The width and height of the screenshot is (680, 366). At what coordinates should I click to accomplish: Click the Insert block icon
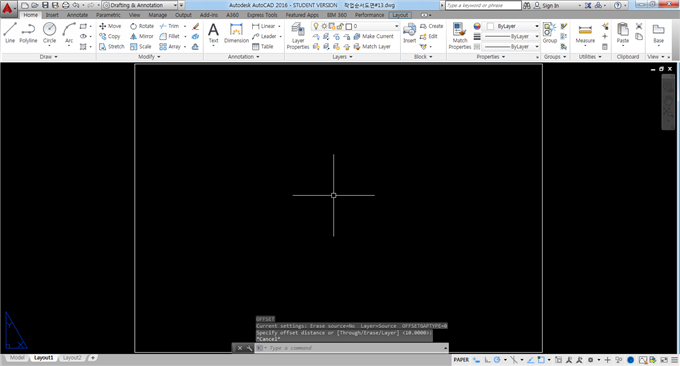click(x=409, y=33)
